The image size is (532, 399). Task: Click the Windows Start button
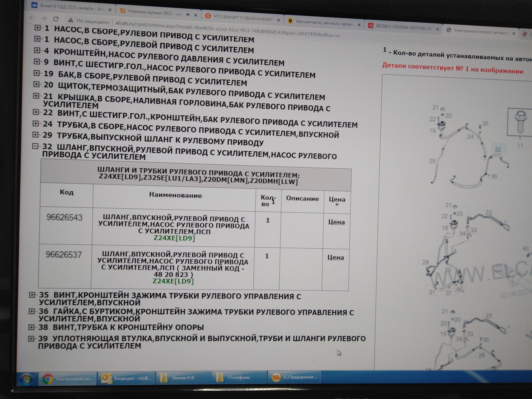click(26, 379)
